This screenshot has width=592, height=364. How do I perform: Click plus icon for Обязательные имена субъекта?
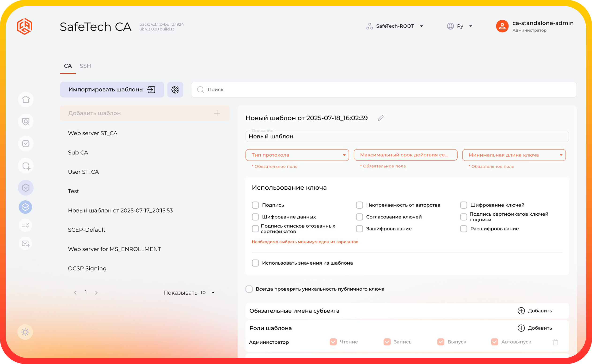pyautogui.click(x=521, y=311)
